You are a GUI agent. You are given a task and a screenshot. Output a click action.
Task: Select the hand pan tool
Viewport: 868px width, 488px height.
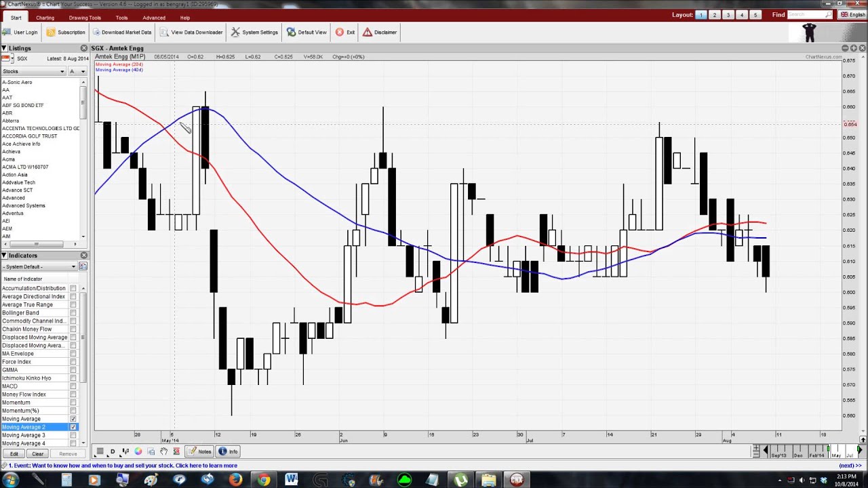163,451
